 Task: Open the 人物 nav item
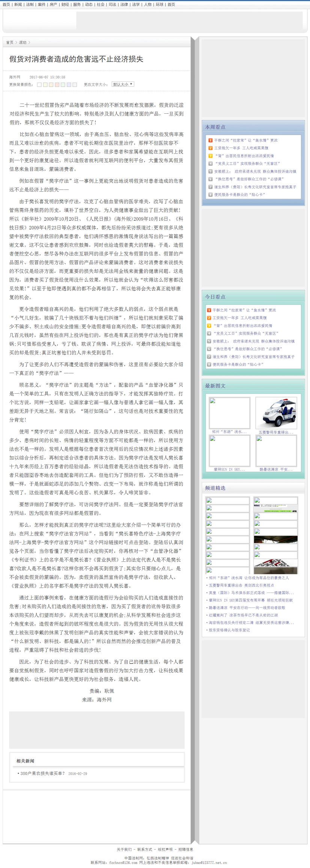coord(147,5)
